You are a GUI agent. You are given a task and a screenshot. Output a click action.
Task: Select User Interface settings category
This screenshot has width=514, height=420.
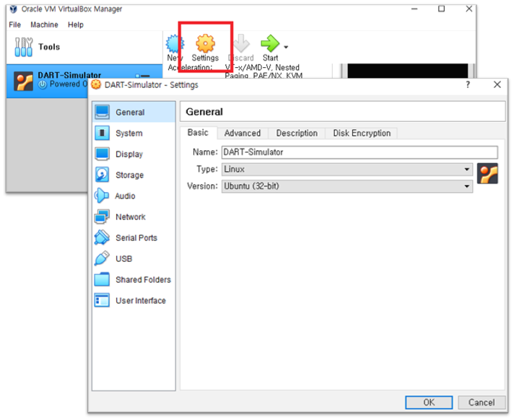pyautogui.click(x=140, y=301)
